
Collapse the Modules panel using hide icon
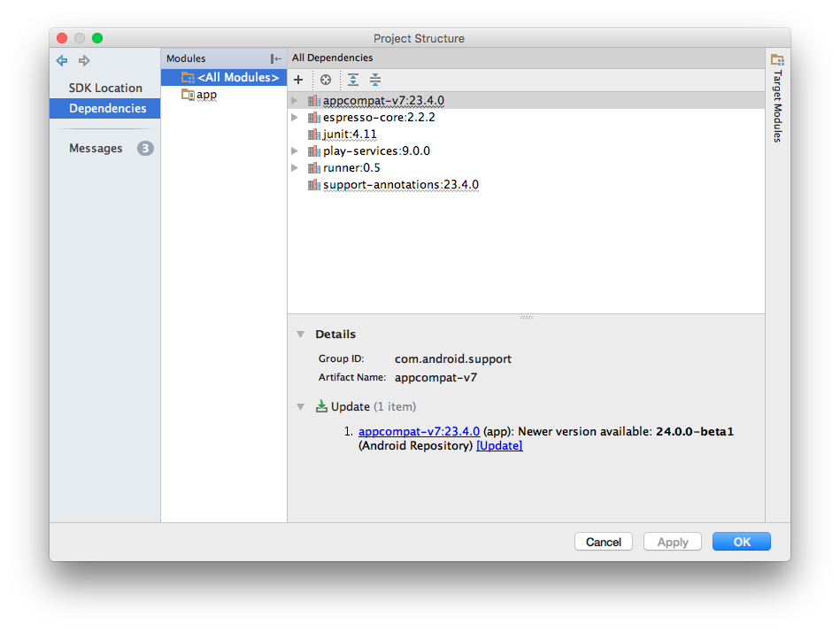click(x=276, y=58)
